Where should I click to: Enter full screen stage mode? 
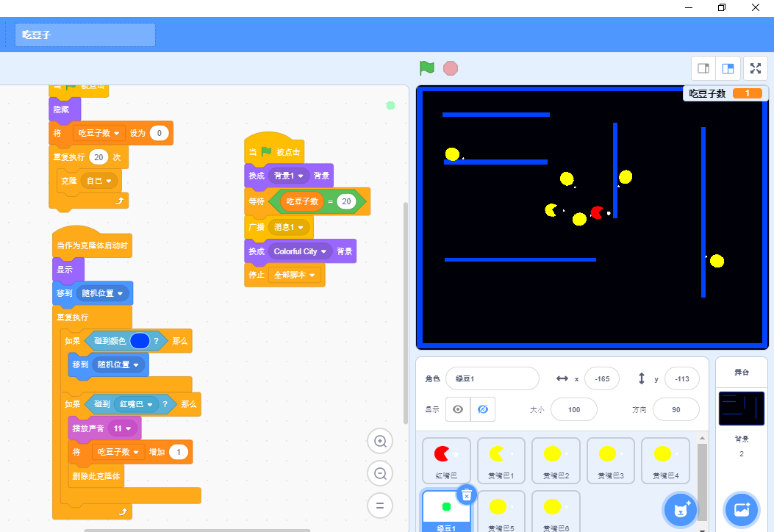[755, 68]
